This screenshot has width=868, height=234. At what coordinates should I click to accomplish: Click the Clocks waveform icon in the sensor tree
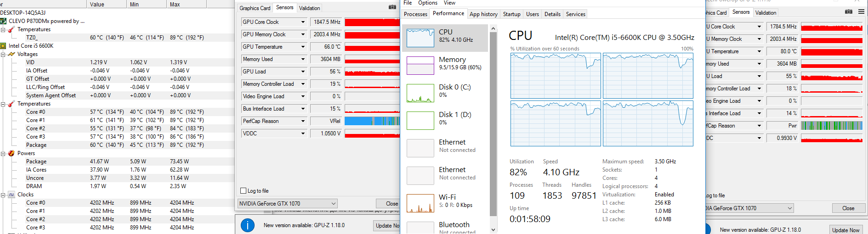(11, 195)
